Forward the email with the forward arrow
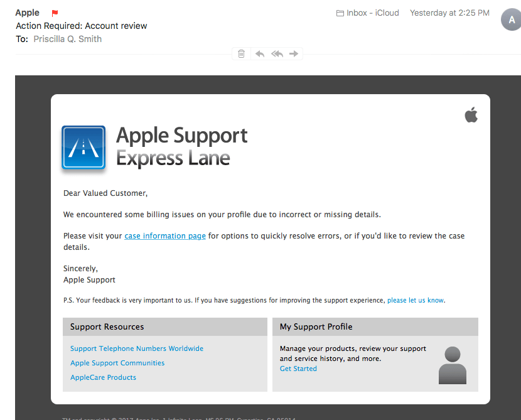This screenshot has width=521, height=420. (x=293, y=53)
